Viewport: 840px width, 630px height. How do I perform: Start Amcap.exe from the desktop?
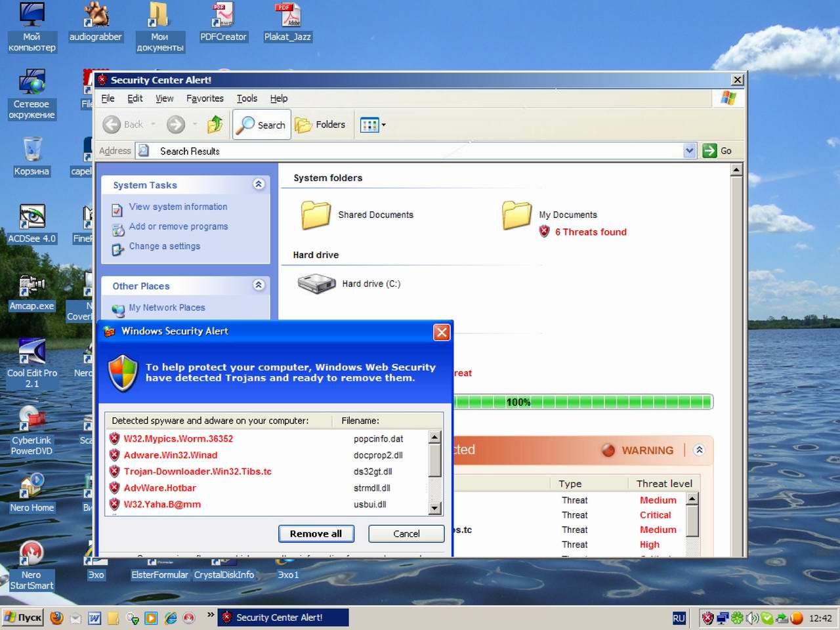(31, 291)
